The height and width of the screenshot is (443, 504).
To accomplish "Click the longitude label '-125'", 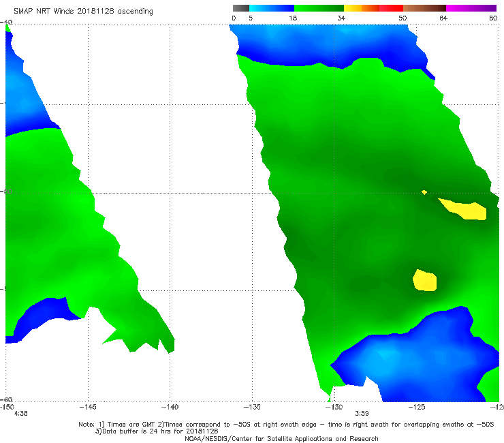I will click(417, 408).
